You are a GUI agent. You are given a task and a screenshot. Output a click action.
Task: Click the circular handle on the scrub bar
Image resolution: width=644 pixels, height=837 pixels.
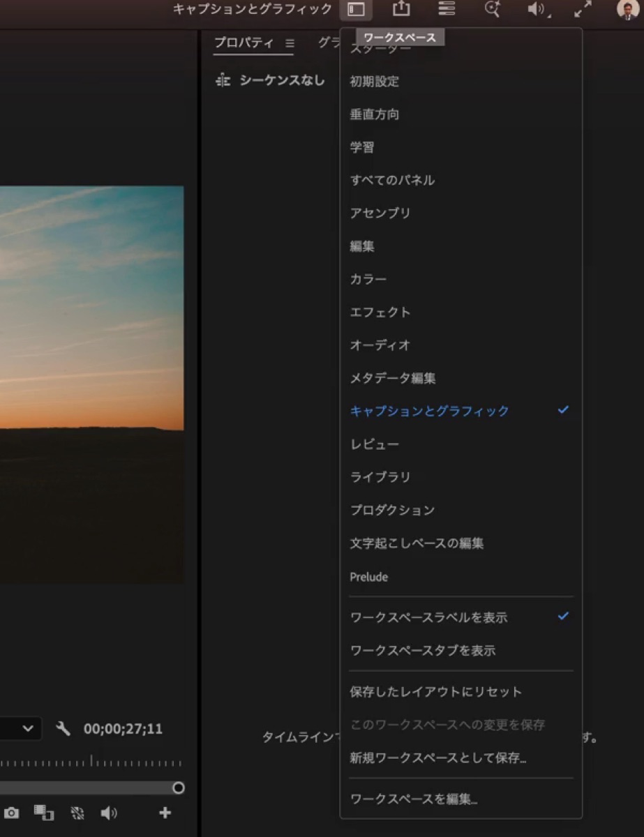pos(179,787)
